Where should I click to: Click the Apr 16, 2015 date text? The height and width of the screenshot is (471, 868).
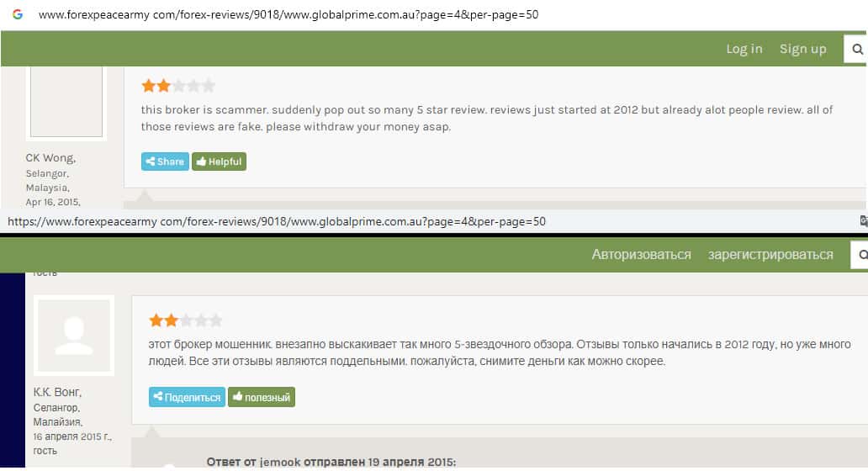tap(53, 202)
